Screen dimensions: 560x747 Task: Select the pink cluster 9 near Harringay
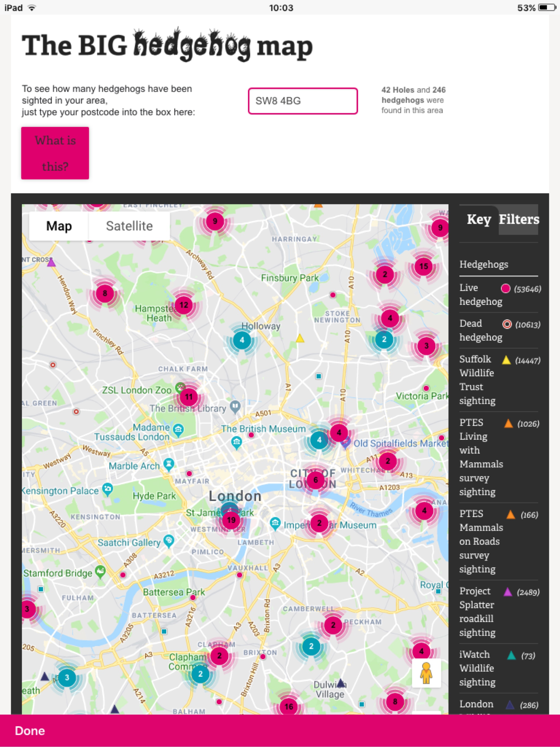215,221
